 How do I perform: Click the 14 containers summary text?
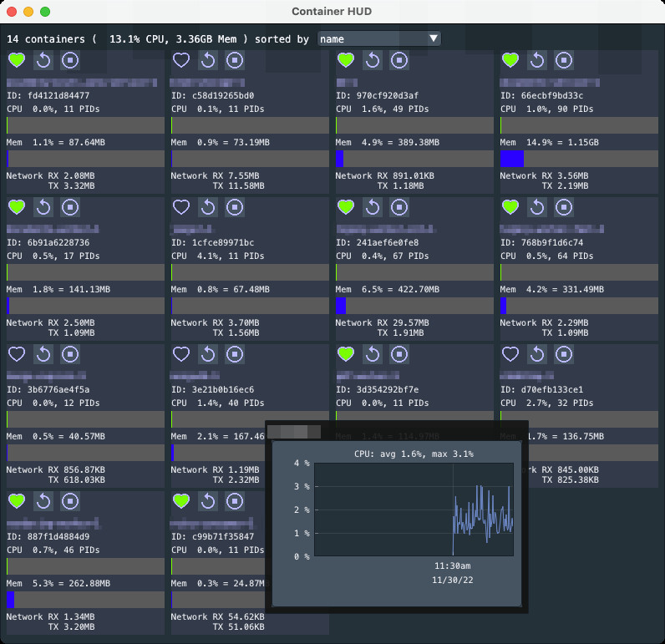click(x=128, y=39)
